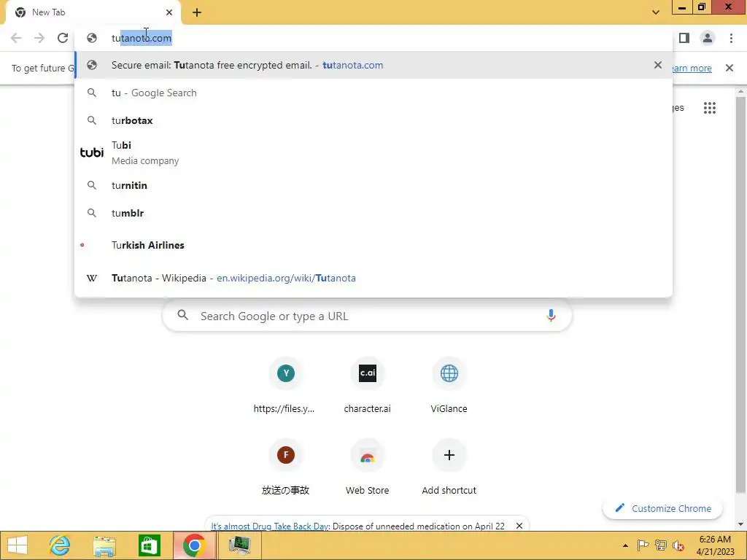Open the clock showing 6:26 AM
This screenshot has width=747, height=560.
[715, 545]
